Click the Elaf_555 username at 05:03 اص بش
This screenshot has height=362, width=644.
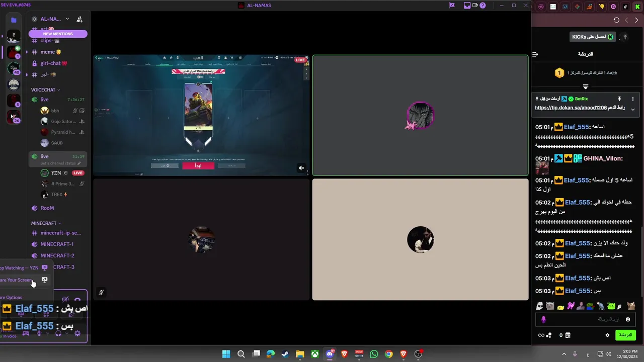577,278
